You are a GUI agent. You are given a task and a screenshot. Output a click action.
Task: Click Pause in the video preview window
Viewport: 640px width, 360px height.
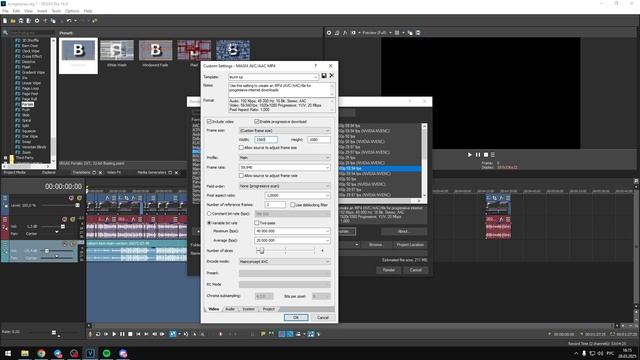478,155
